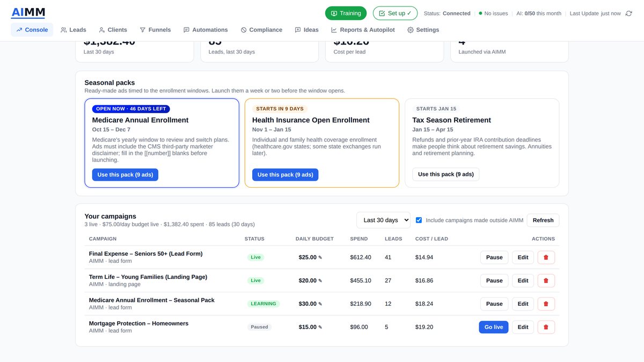Use the Tax Season Retirement pack
644x362 pixels.
445,174
